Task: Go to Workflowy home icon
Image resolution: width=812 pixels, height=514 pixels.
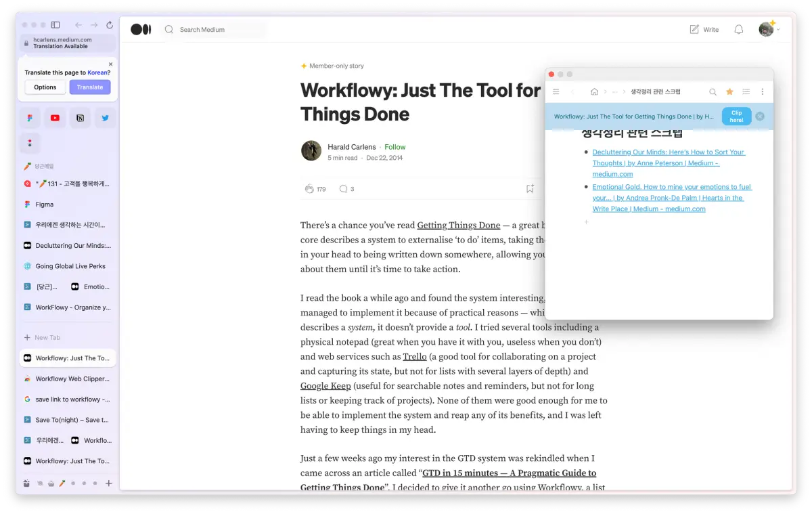Action: click(594, 91)
